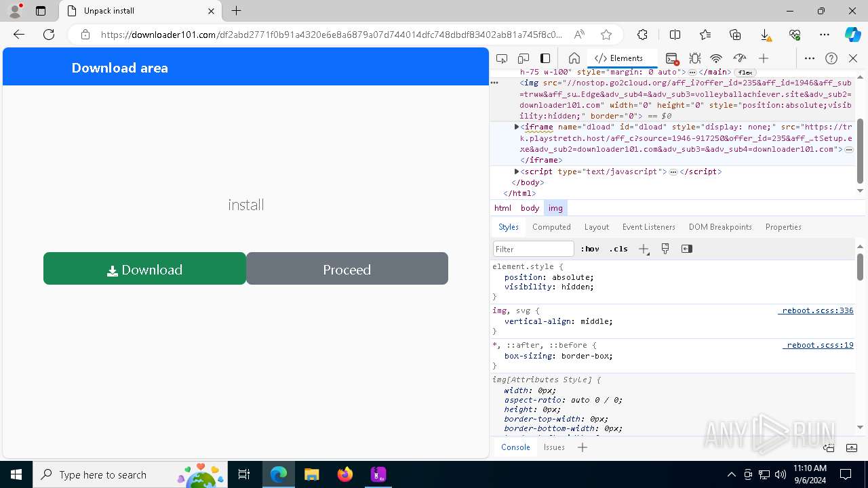Open the Console tool icon
Viewport: 868px width, 488px height.
(x=671, y=58)
